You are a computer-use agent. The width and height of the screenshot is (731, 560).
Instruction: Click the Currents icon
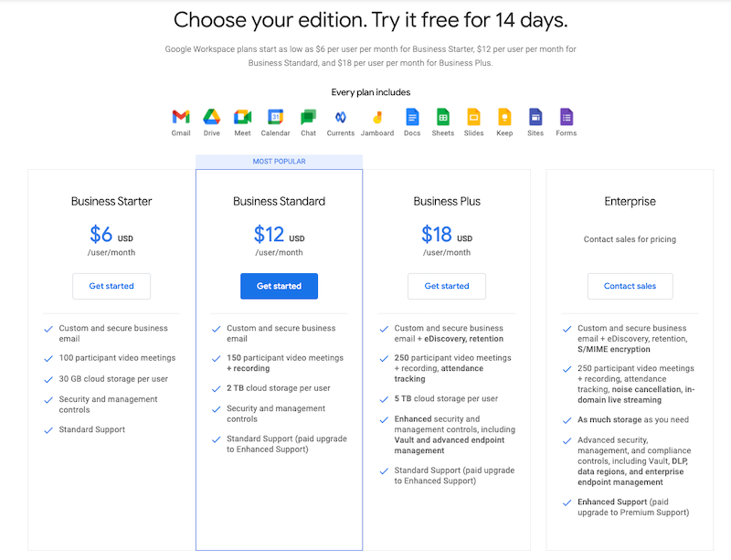point(340,117)
